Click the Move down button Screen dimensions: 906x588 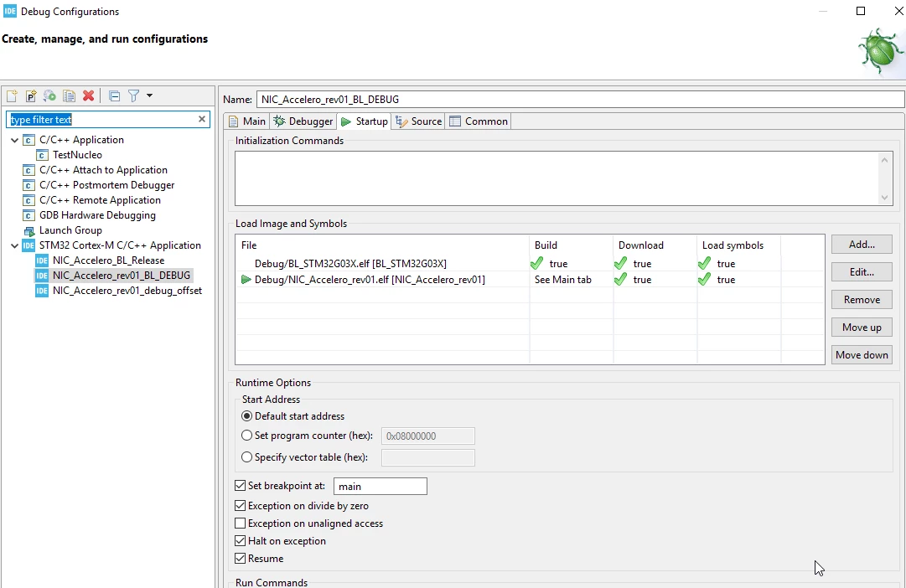[862, 354]
